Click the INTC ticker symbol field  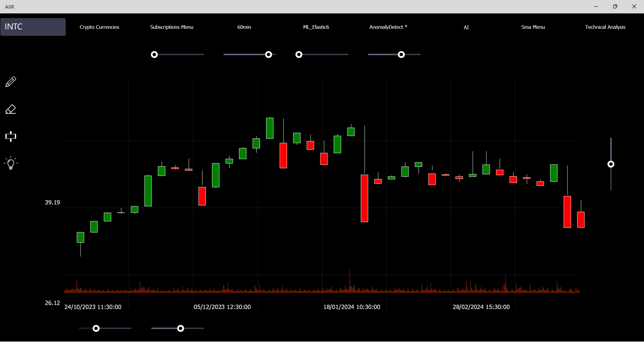click(x=33, y=27)
